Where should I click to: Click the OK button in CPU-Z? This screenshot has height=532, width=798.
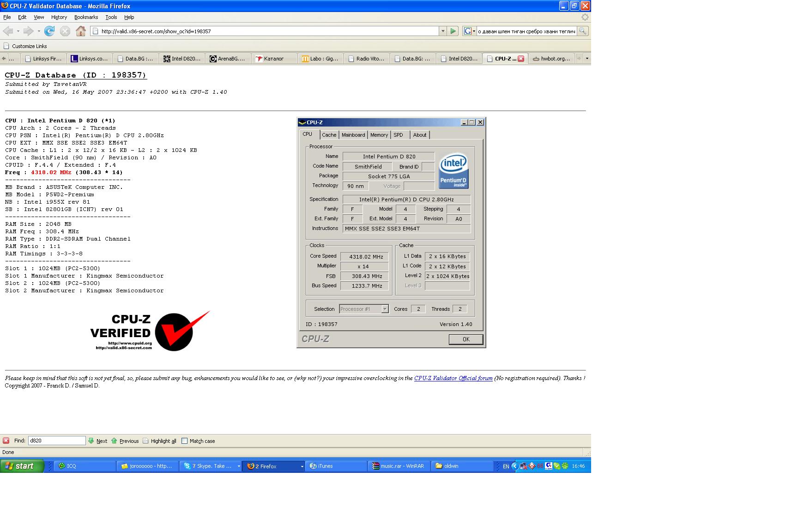click(x=466, y=339)
